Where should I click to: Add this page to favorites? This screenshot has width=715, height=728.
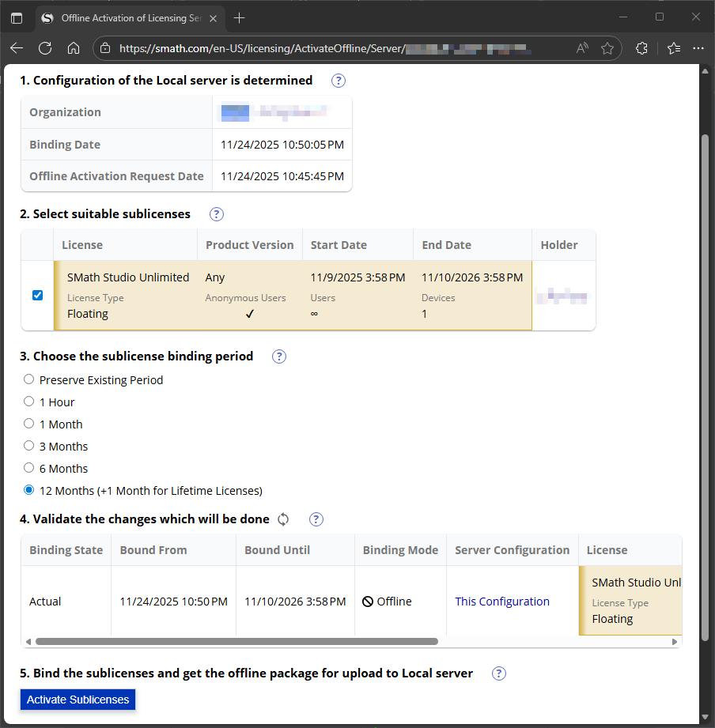pos(607,48)
